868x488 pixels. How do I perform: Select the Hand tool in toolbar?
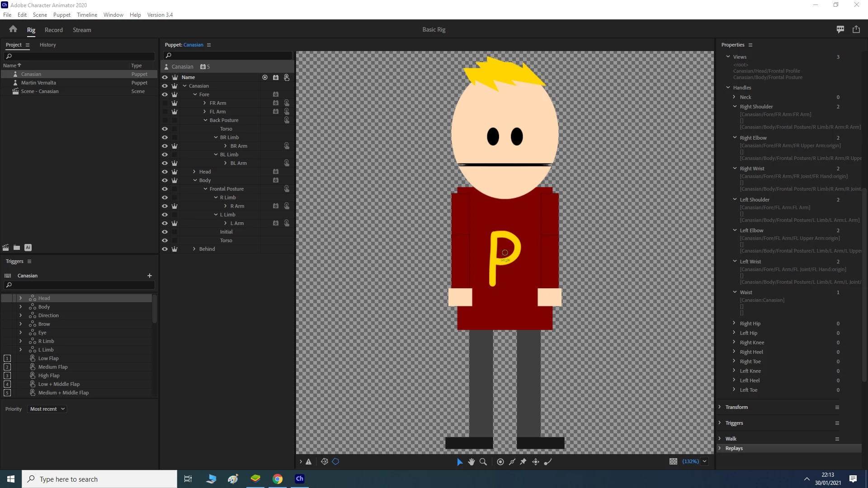(x=472, y=462)
